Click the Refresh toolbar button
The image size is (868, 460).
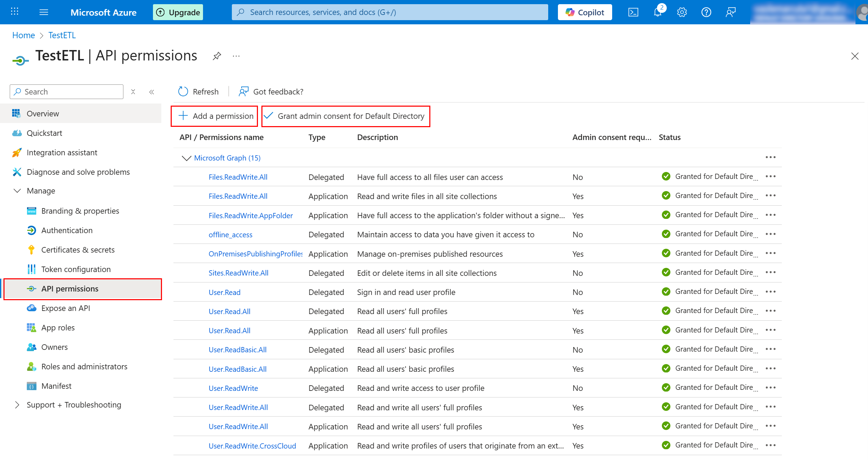click(x=198, y=92)
